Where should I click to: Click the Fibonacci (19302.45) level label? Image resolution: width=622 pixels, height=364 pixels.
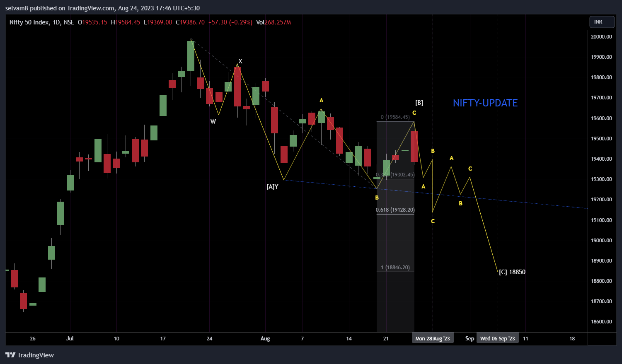(x=395, y=175)
